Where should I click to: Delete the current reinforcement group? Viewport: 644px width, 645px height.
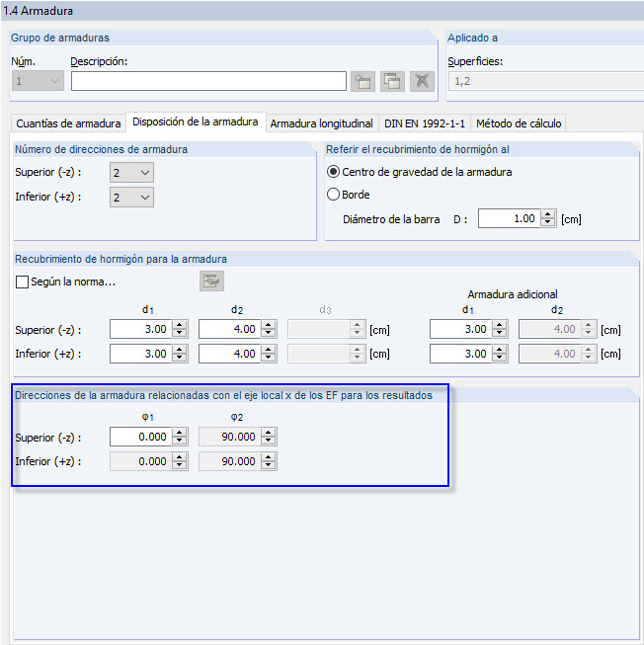coord(422,81)
